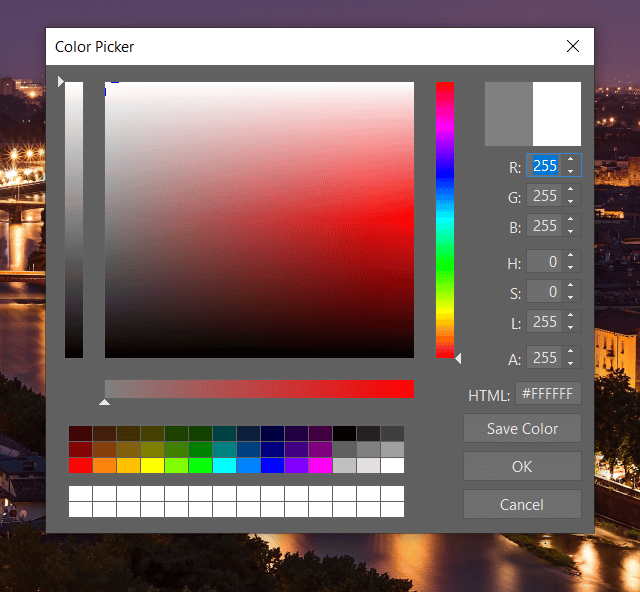Select the teal middle-row swatch
The height and width of the screenshot is (592, 640).
tap(224, 450)
